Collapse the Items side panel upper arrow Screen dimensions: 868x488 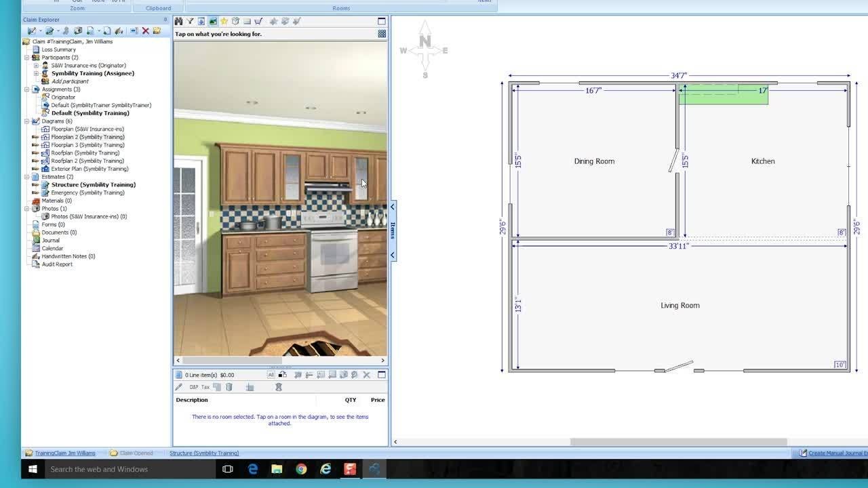[x=393, y=207]
